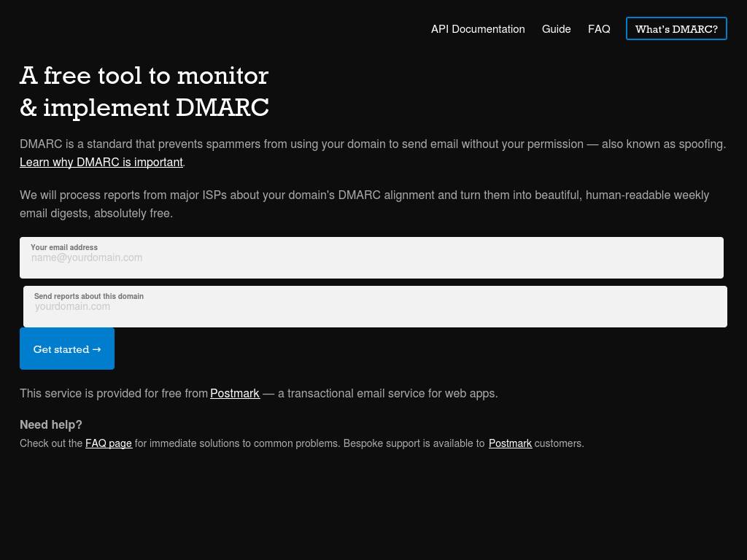The image size is (747, 560).
Task: Click into the domain input field
Action: pos(375,311)
